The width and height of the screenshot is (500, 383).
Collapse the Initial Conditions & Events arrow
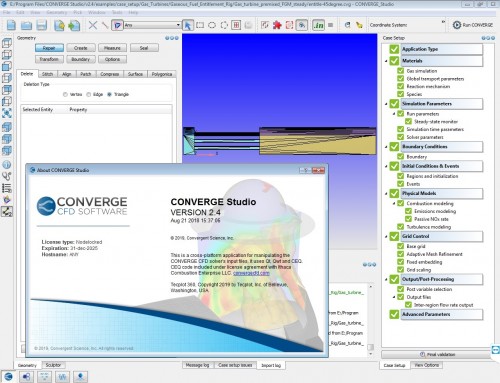click(x=386, y=166)
